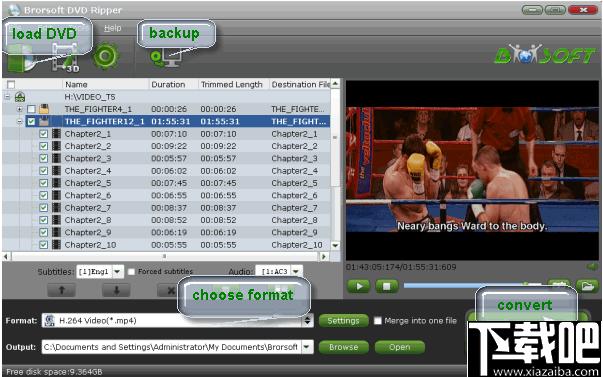The height and width of the screenshot is (377, 603).
Task: Open the Audio track dropdown
Action: tap(297, 272)
